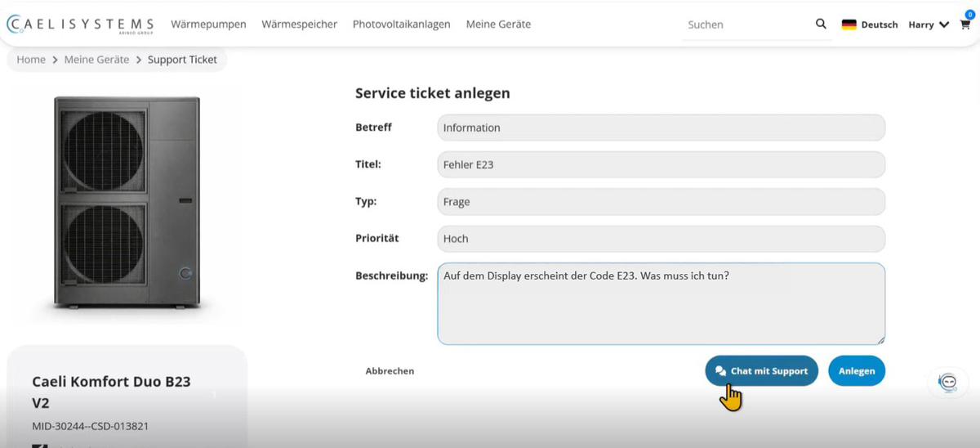The height and width of the screenshot is (448, 980).
Task: Open the Priorität dropdown field
Action: pos(661,239)
